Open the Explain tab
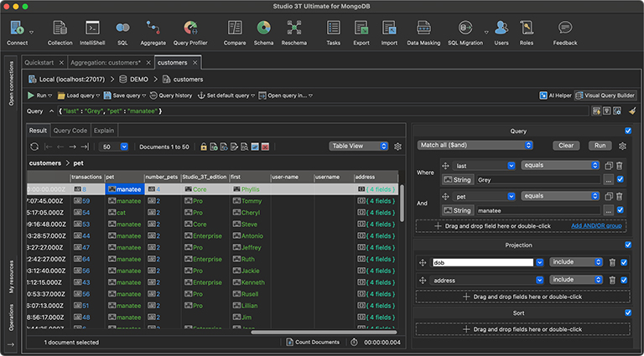644x356 pixels. click(104, 131)
